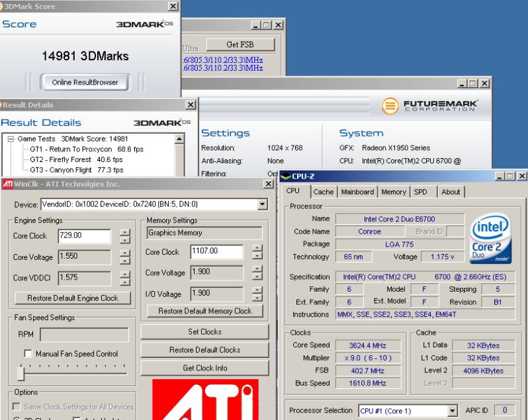This screenshot has width=528, height=420.
Task: Click the Set Clocks button
Action: tap(204, 332)
